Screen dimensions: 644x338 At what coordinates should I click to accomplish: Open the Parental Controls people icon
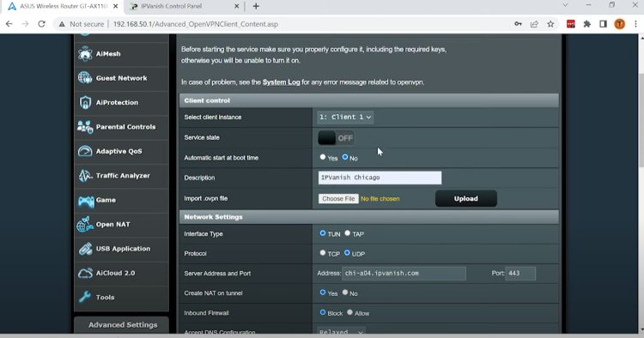coord(85,127)
